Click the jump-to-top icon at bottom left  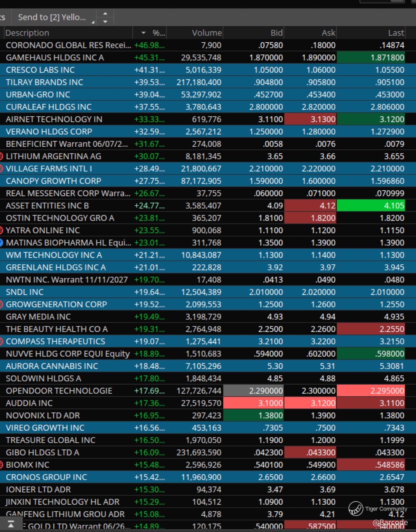coord(11,524)
